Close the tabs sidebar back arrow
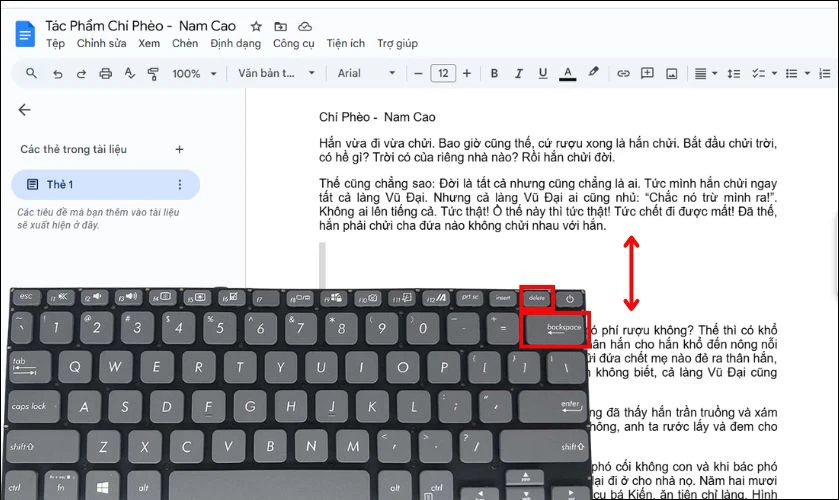Image resolution: width=840 pixels, height=500 pixels. (x=24, y=110)
